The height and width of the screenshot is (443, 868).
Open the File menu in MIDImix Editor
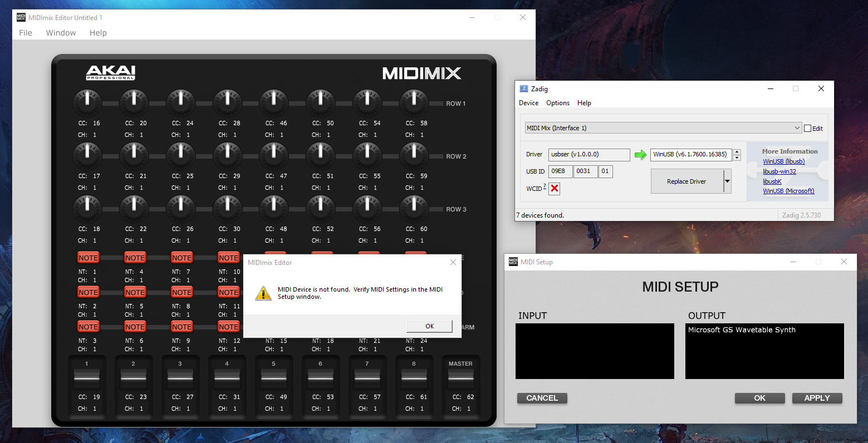tap(26, 33)
